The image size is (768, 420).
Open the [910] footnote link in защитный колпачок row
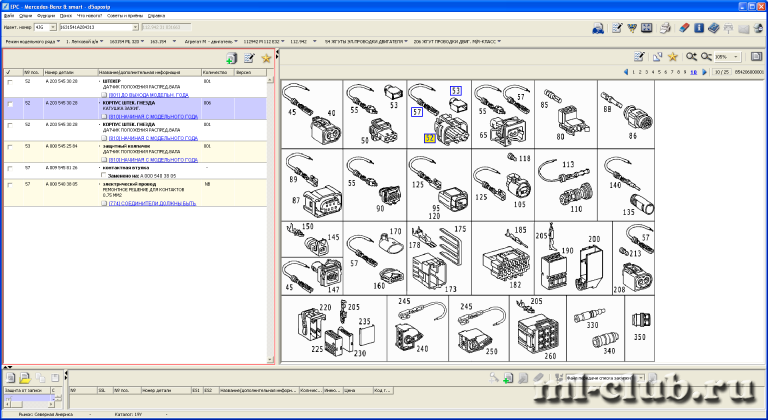coord(153,160)
